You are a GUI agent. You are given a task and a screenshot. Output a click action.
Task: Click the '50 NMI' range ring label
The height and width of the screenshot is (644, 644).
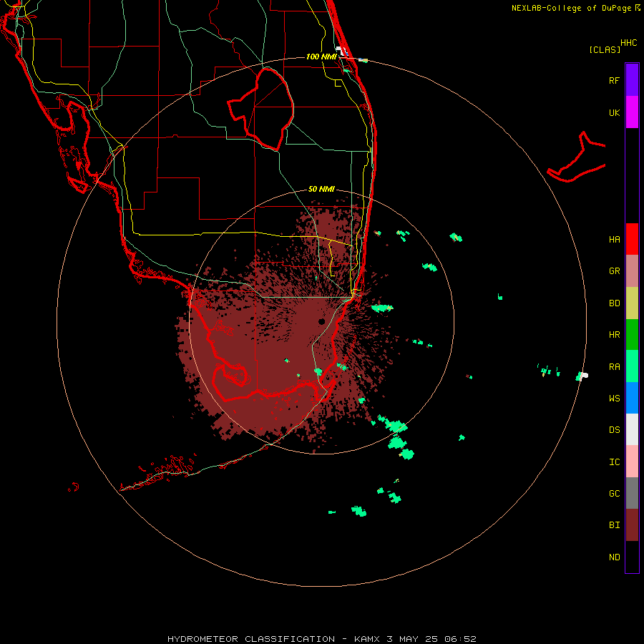click(x=321, y=189)
